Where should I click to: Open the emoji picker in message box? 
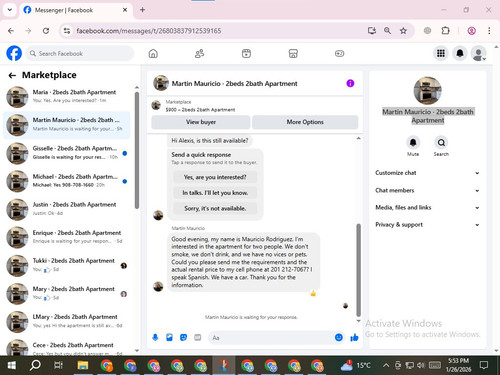pos(339,338)
